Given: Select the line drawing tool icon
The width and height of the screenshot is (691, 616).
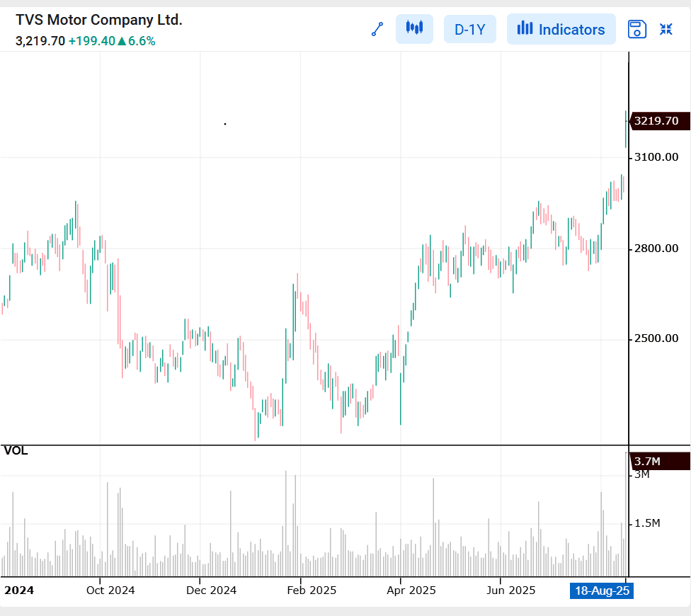Looking at the screenshot, I should click(377, 30).
